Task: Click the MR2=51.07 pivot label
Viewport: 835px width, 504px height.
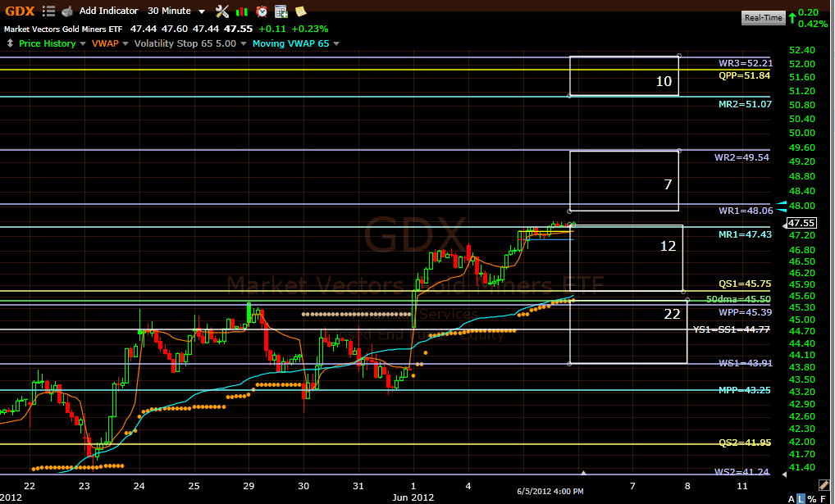Action: (x=745, y=104)
